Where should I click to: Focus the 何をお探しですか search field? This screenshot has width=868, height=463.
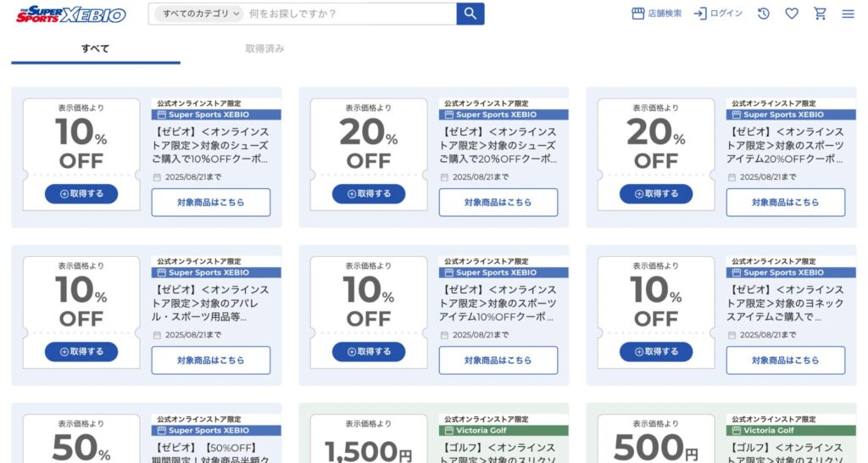(x=350, y=14)
